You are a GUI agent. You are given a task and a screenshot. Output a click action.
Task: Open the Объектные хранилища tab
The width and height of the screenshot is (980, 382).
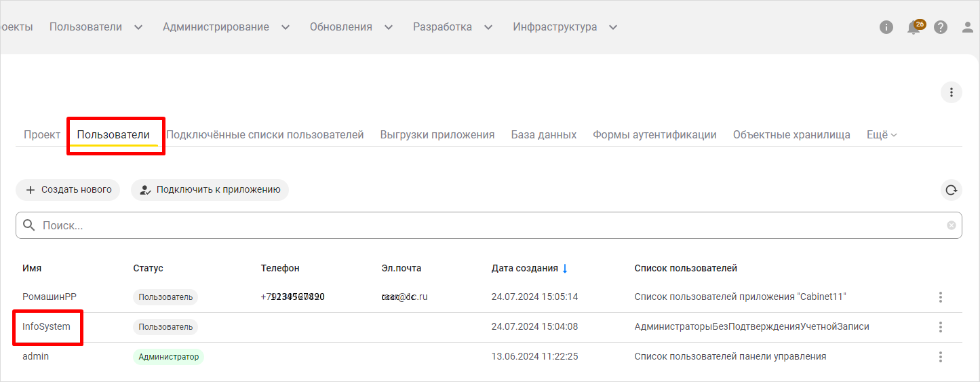point(791,134)
